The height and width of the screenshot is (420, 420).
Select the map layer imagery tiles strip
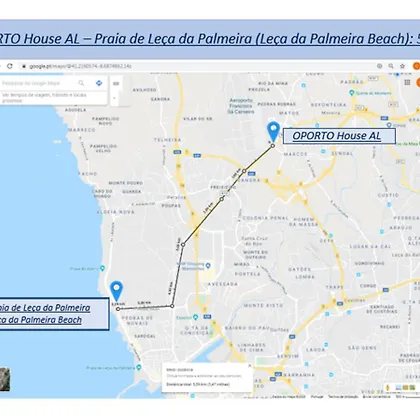click(x=405, y=388)
